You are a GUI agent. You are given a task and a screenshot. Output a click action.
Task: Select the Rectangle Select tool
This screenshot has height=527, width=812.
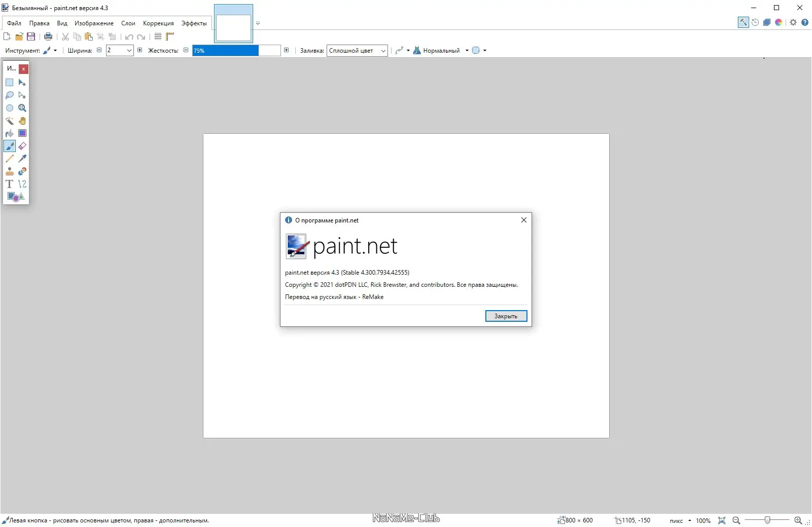tap(10, 83)
